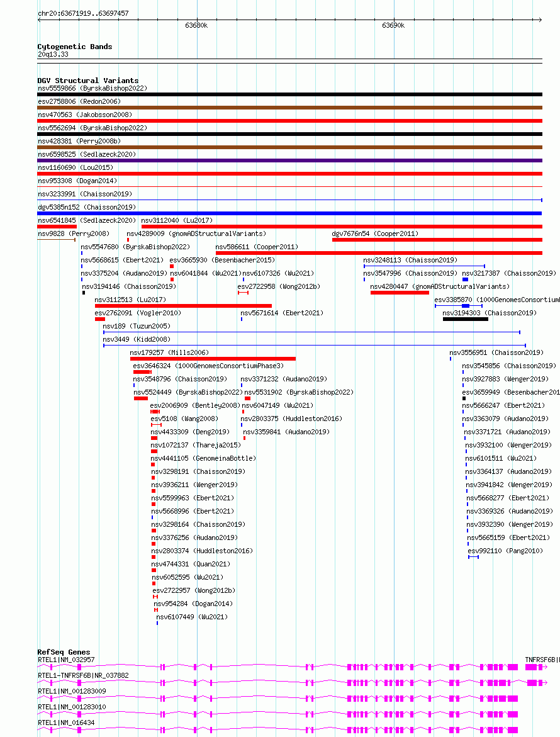The width and height of the screenshot is (560, 737).
Task: Open nsv954284 (Dogan2014) label
Action: [x=194, y=604]
